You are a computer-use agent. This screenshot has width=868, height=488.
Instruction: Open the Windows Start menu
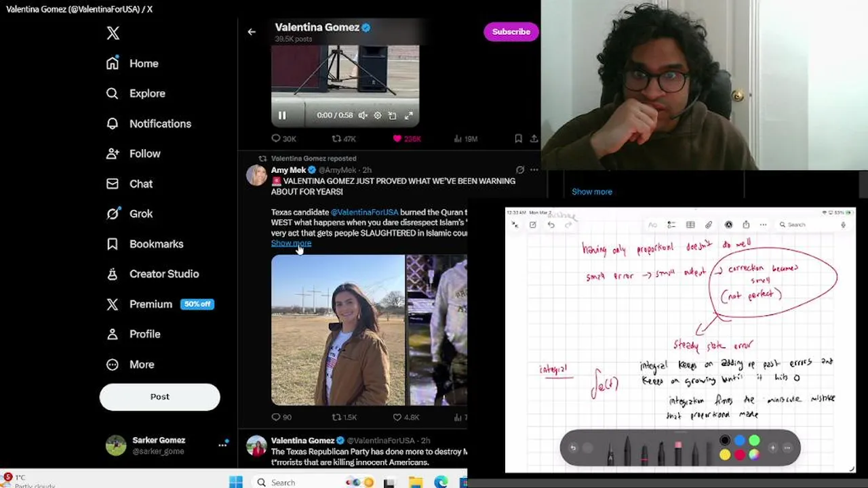[235, 482]
